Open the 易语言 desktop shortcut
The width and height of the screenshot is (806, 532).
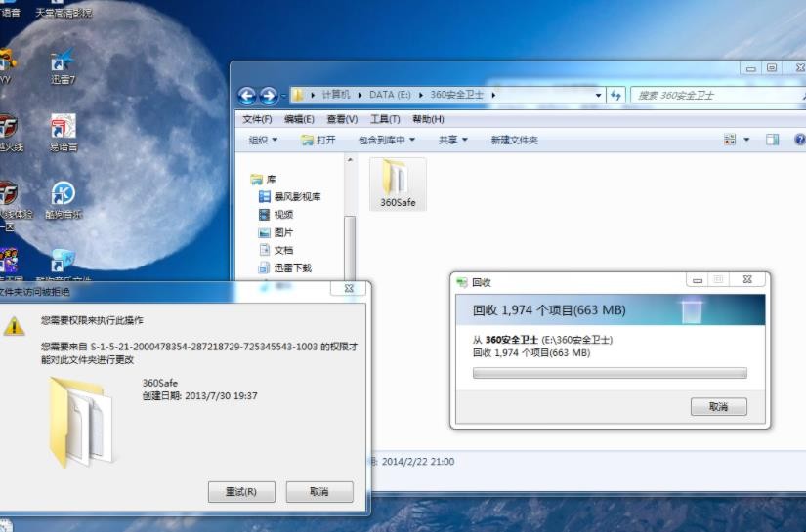64,133
